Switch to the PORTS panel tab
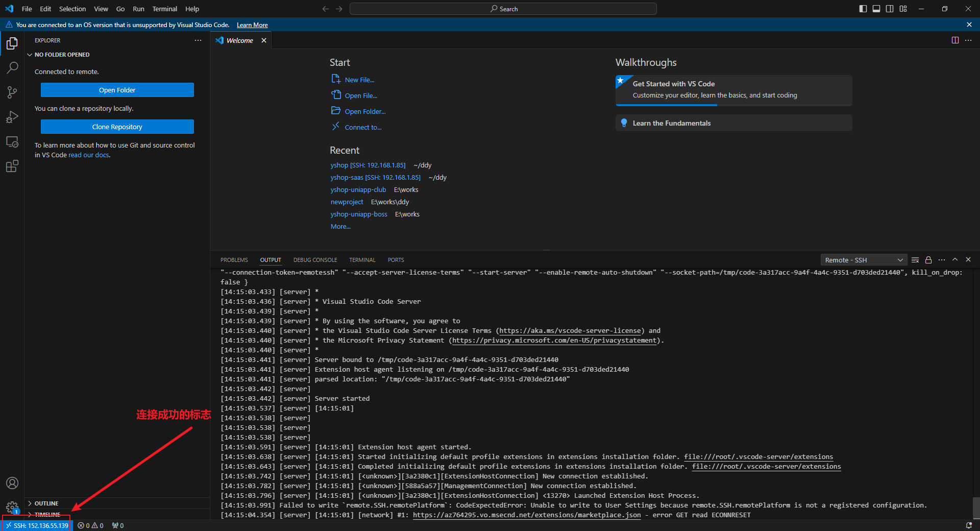This screenshot has height=531, width=980. 396,260
